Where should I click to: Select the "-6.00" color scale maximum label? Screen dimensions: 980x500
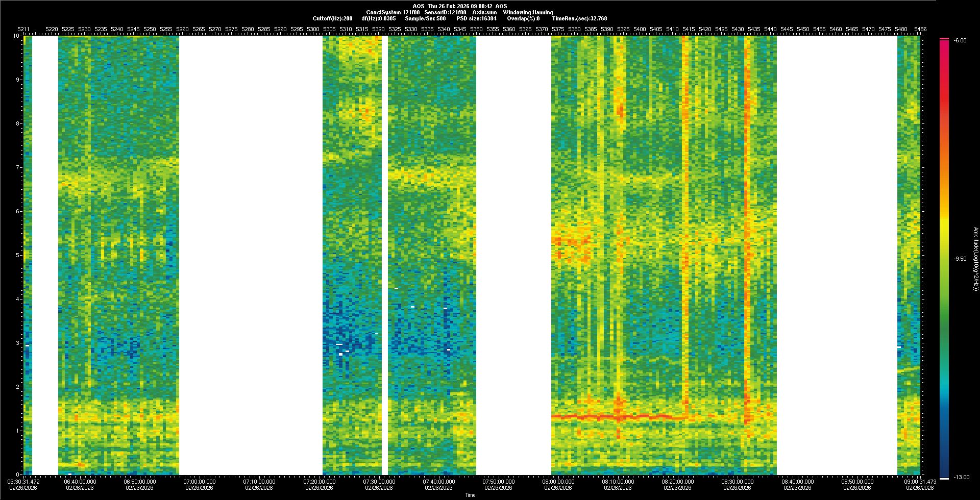959,40
